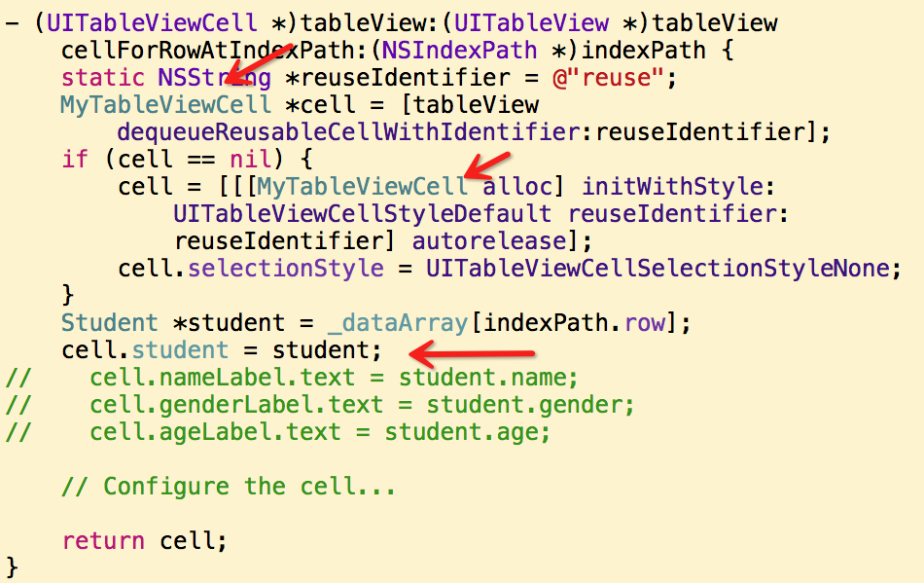Click UITableViewCellSelectionStyleNone constant
Image resolution: width=924 pixels, height=583 pixels.
tap(657, 269)
